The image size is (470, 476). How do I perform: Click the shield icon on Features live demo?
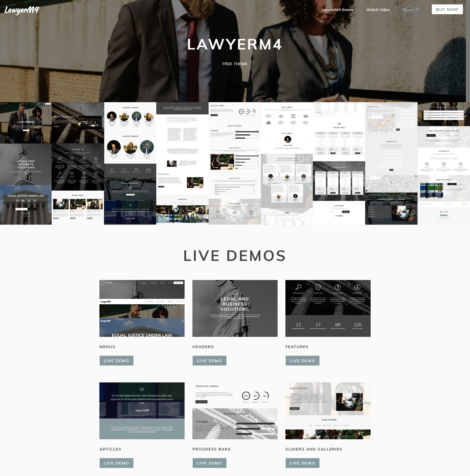(318, 287)
